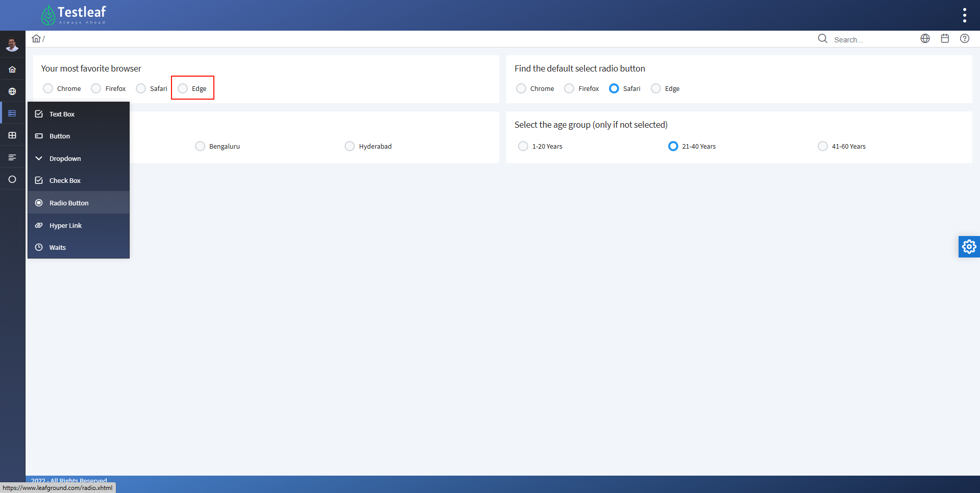
Task: Select Bengaluru radio button
Action: [x=200, y=146]
